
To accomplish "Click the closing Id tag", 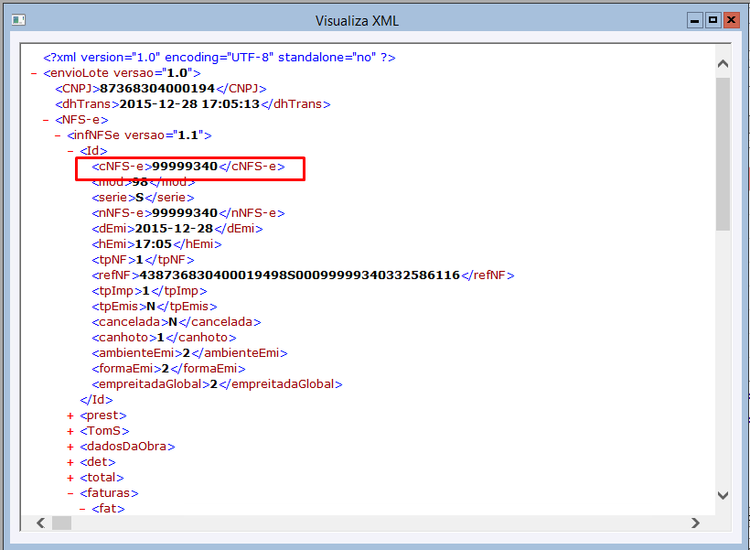I will pyautogui.click(x=96, y=400).
